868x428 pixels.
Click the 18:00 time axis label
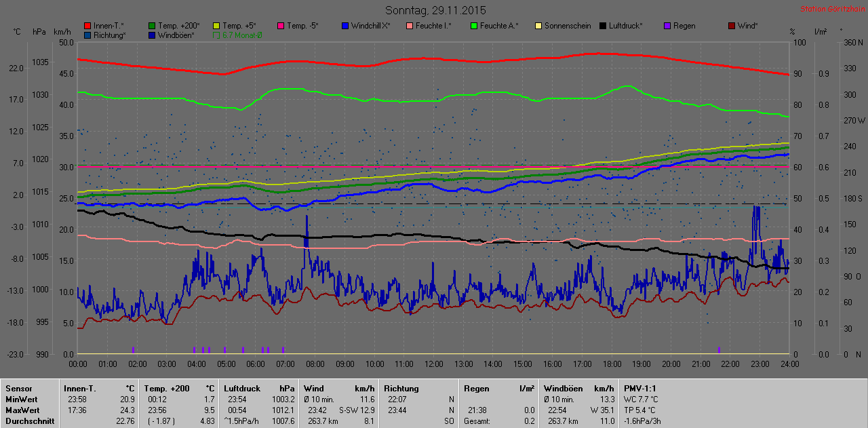[x=612, y=364]
